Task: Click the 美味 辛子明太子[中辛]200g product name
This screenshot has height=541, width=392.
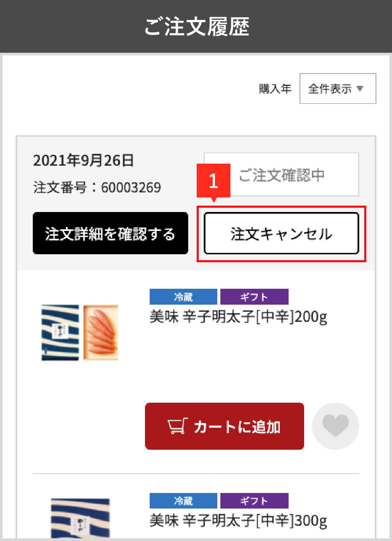Action: click(238, 317)
